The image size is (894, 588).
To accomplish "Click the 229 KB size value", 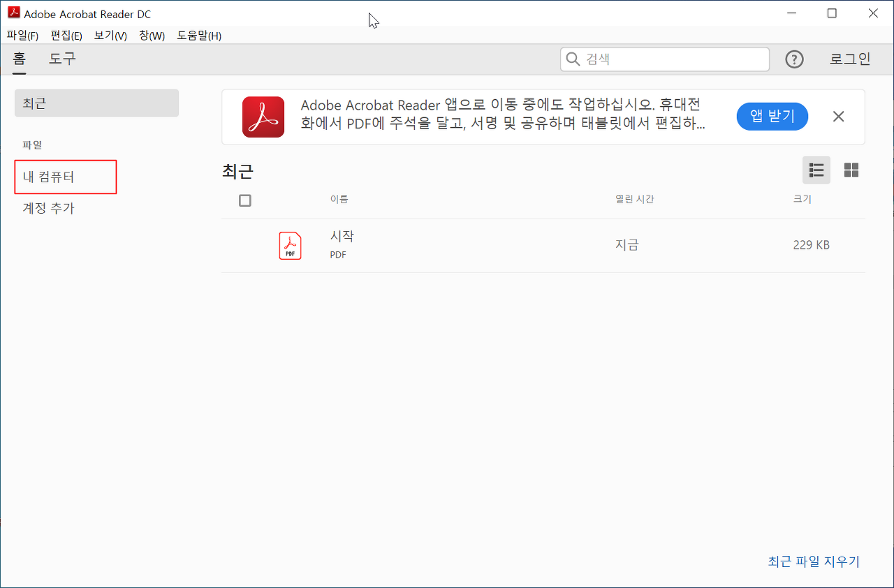I will tap(812, 245).
